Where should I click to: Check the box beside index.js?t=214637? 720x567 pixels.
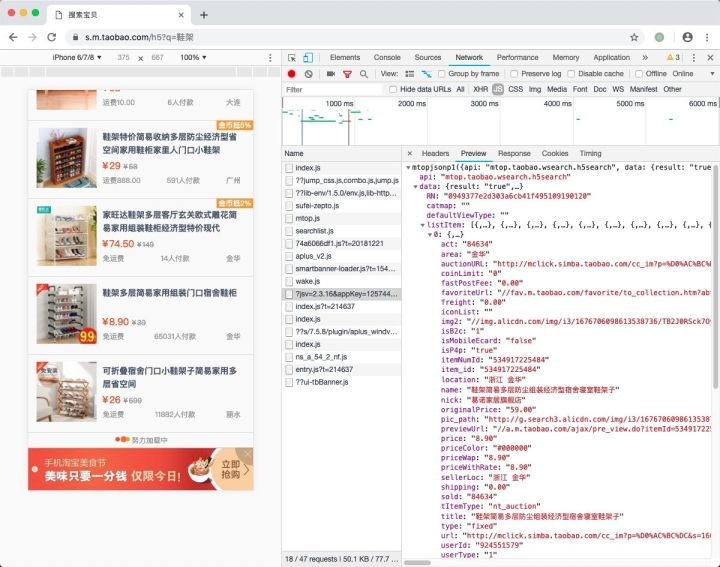[289, 307]
